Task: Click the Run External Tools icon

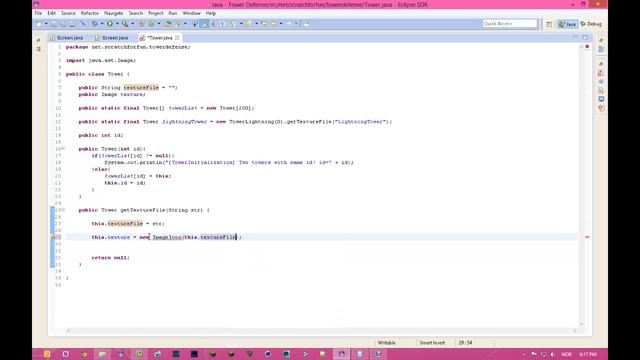Action: (x=125, y=24)
